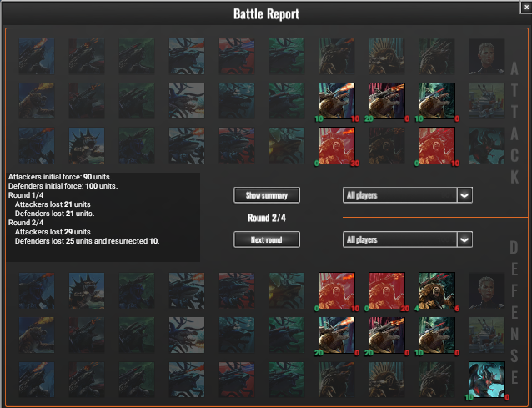
Task: Click 'Defenders lost 21 units.' log line
Action: point(55,214)
